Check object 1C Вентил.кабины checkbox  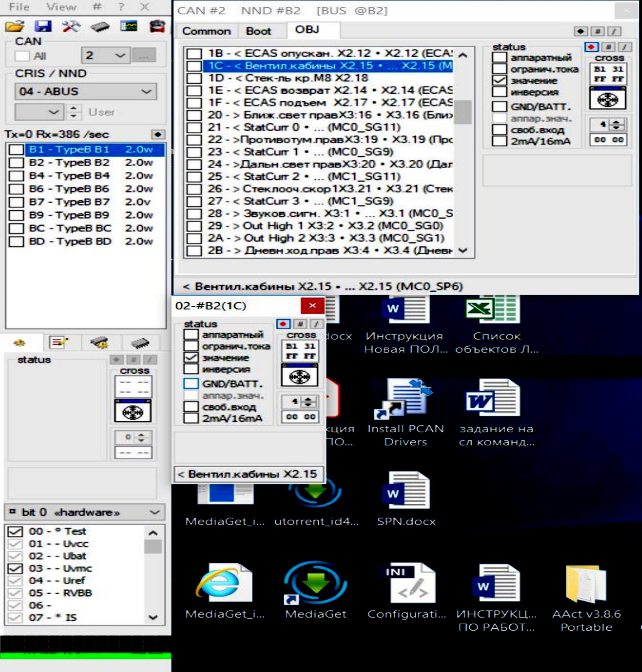(194, 66)
